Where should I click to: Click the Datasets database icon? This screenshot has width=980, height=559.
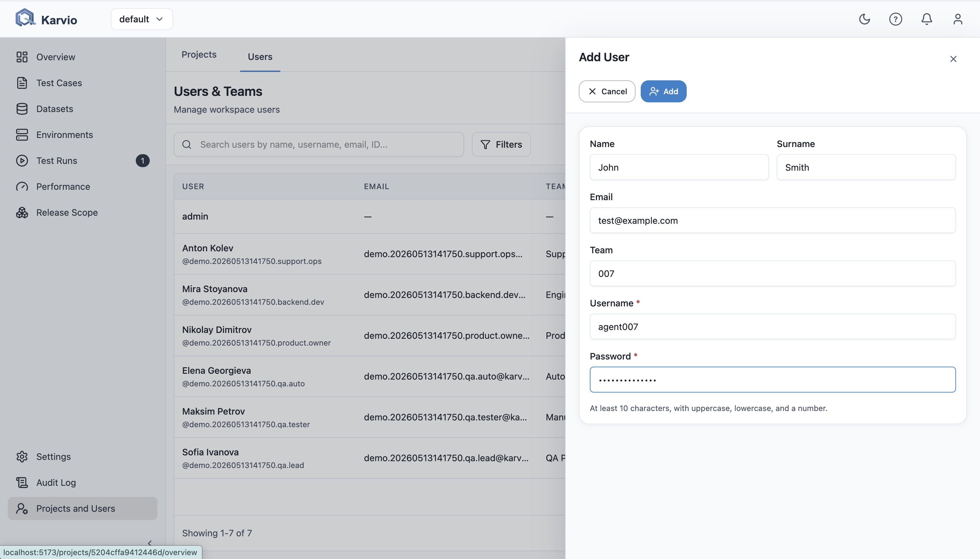(x=22, y=108)
